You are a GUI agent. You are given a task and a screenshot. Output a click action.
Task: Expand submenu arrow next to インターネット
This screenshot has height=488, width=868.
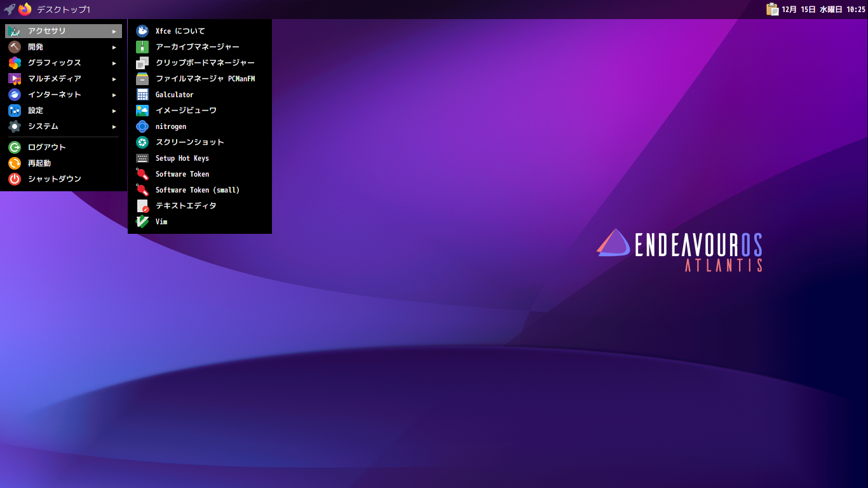(114, 95)
